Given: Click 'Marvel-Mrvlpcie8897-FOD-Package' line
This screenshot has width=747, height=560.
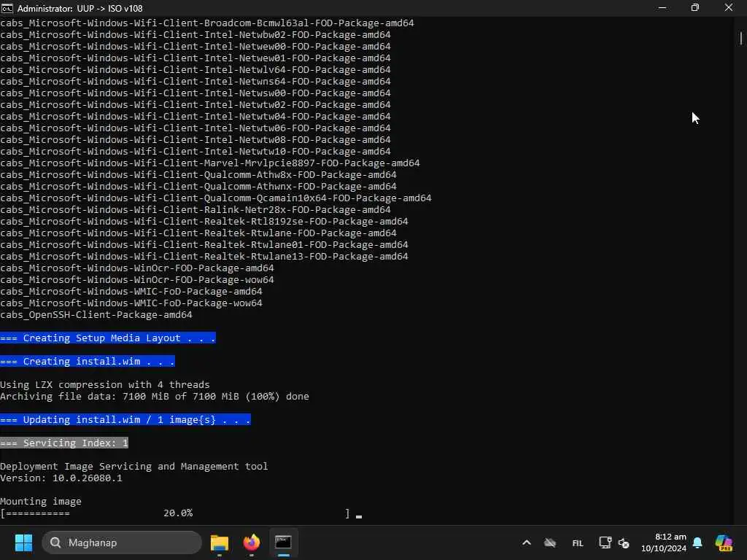Looking at the screenshot, I should [210, 163].
